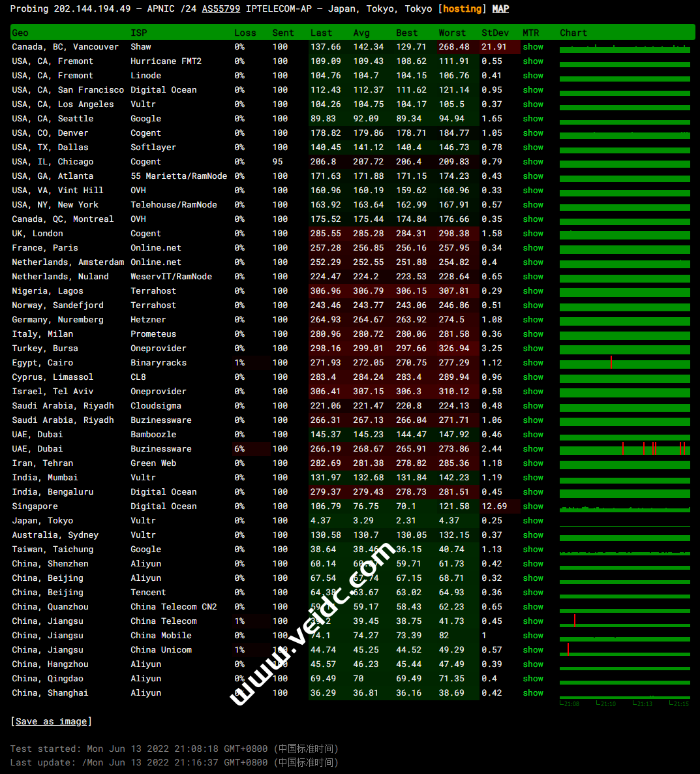Screen dimensions: 700x774
Task: Show MTR for Japan, Tokyo Vultr
Action: (x=533, y=520)
